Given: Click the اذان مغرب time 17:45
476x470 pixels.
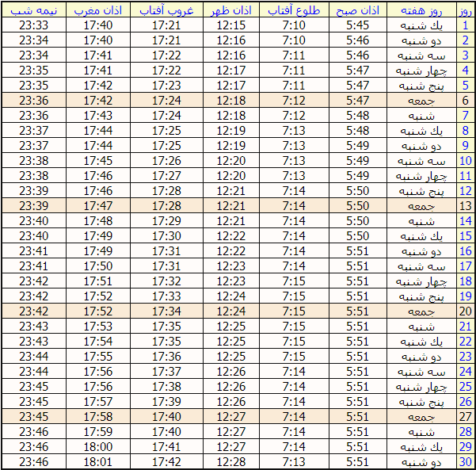Looking at the screenshot, I should [x=98, y=160].
